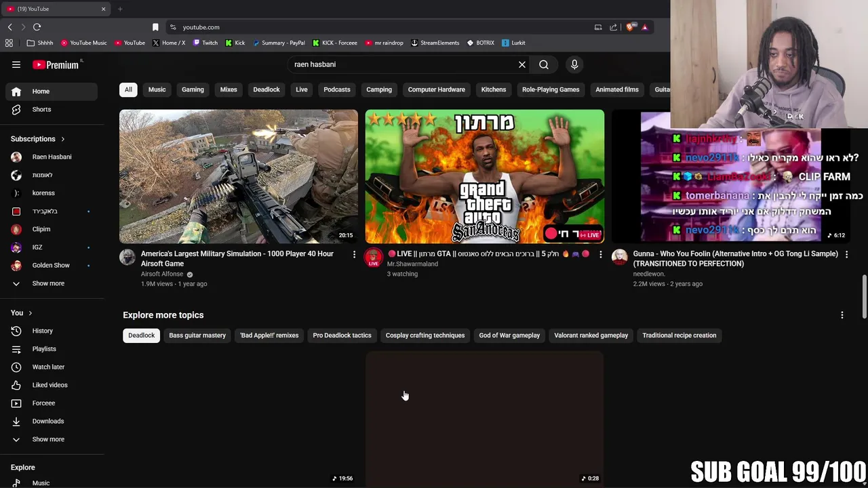This screenshot has width=868, height=488.
Task: Open the YouTube hamburger guide menu
Action: click(16, 65)
